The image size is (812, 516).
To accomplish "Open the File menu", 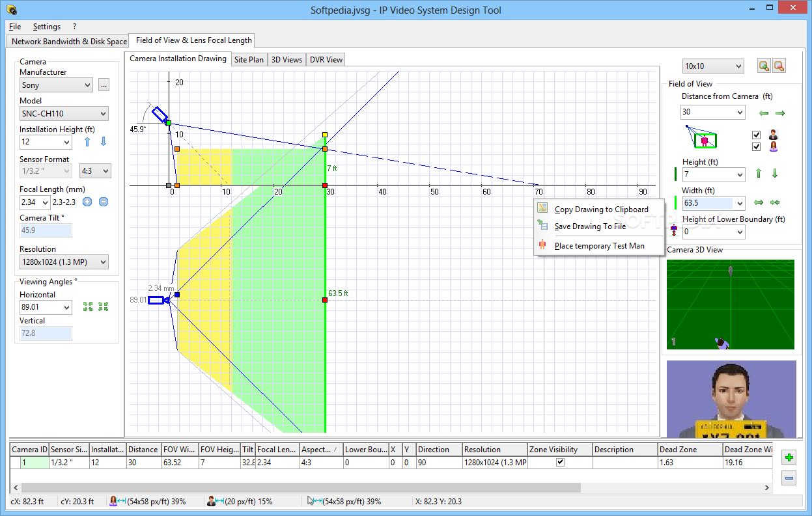I will click(x=15, y=27).
